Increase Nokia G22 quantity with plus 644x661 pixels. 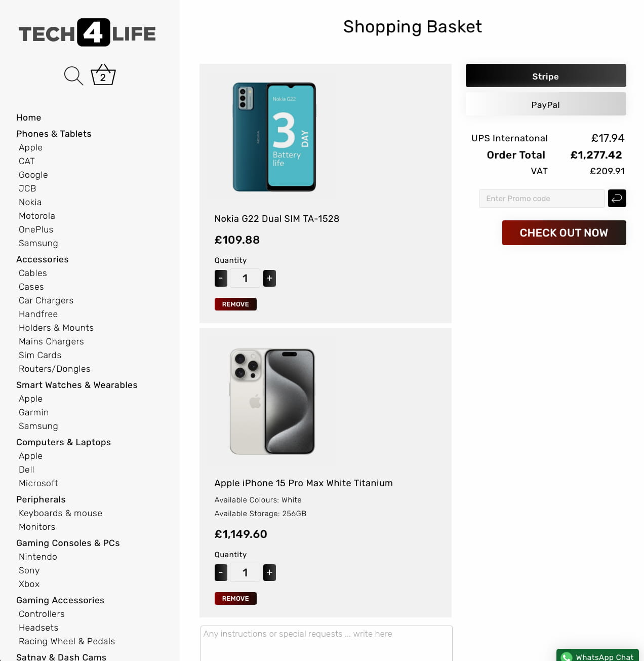[269, 278]
